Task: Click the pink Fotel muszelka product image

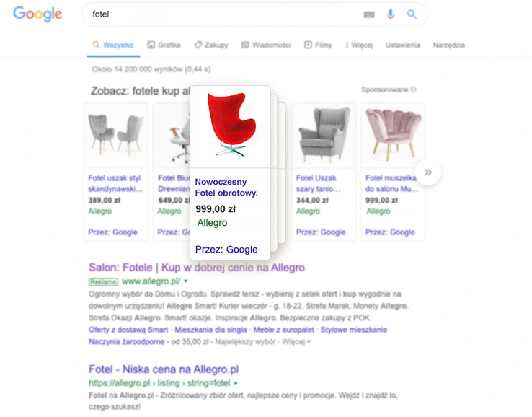Action: pyautogui.click(x=393, y=135)
